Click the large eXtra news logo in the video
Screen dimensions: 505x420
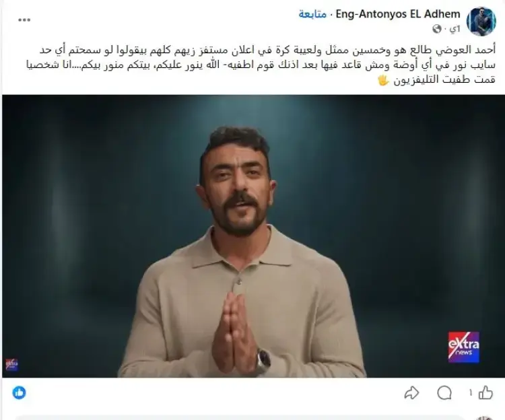pos(464,347)
